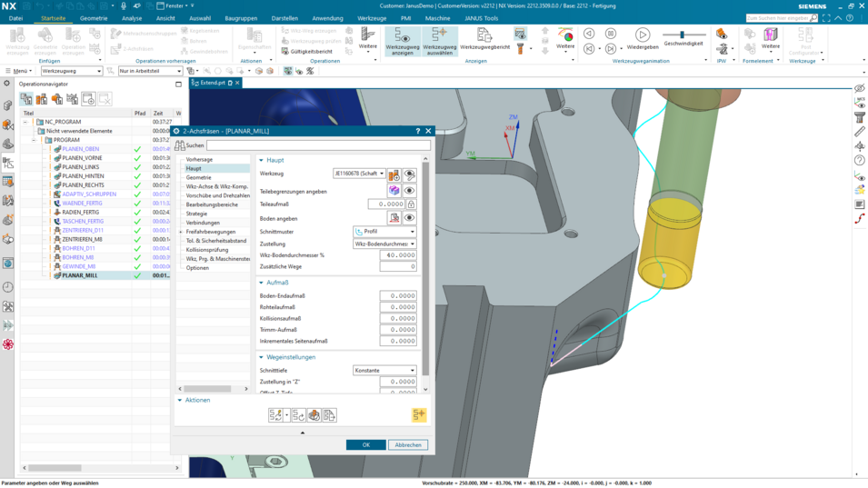Open the Datei menu

coord(15,18)
